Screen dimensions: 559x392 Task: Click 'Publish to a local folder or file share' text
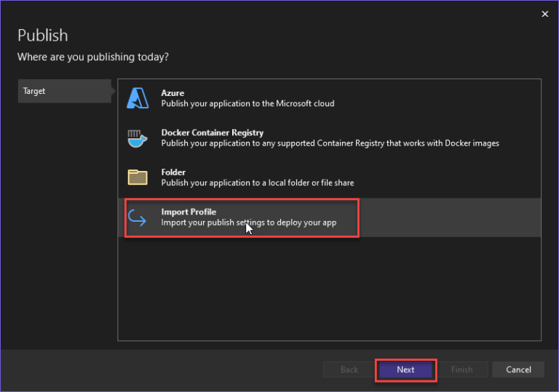click(257, 183)
